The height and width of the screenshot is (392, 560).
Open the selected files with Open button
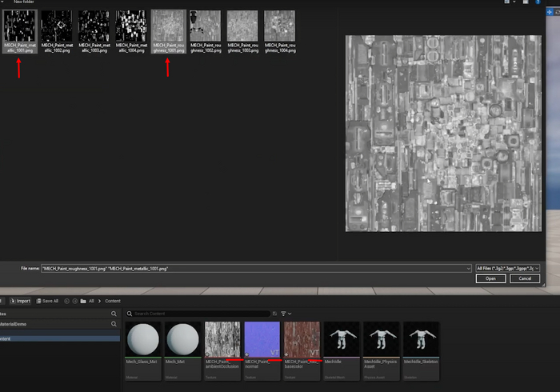pos(490,278)
